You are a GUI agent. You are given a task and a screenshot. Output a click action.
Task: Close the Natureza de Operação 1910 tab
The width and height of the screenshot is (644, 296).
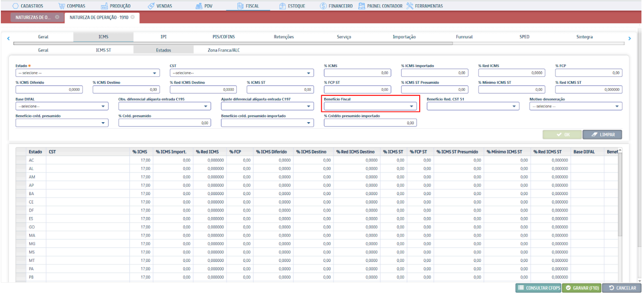(x=132, y=17)
